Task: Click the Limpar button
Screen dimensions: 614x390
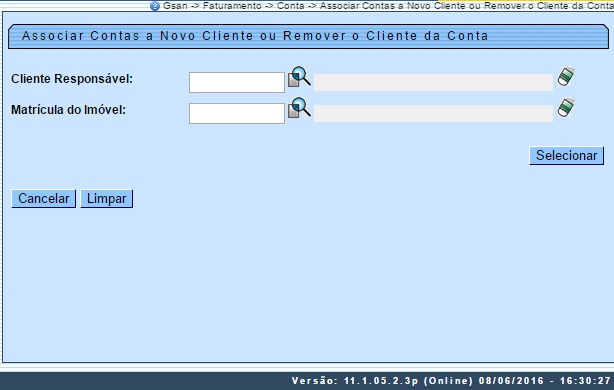Action: coord(107,199)
